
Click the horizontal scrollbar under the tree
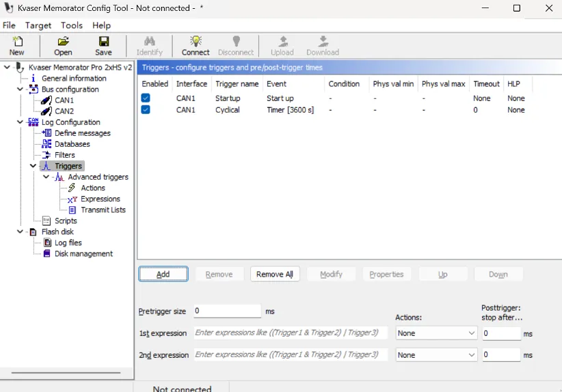point(66,373)
